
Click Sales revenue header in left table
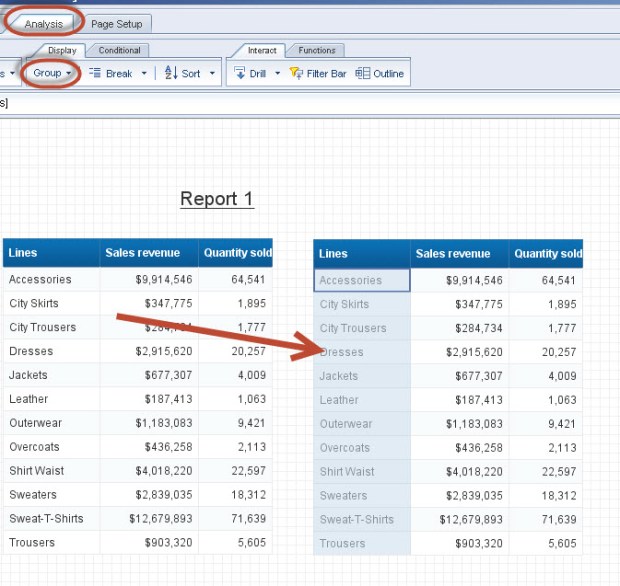pyautogui.click(x=149, y=253)
